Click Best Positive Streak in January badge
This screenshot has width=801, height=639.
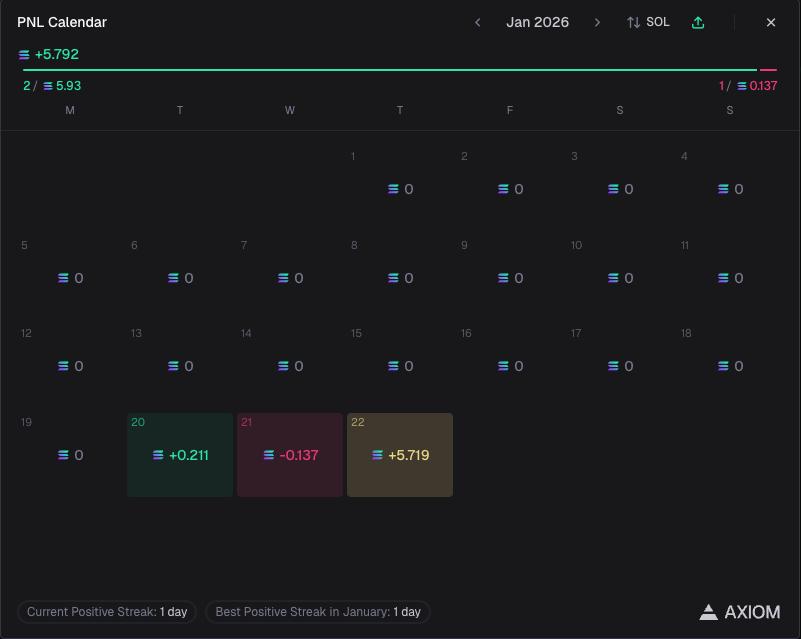(x=318, y=611)
